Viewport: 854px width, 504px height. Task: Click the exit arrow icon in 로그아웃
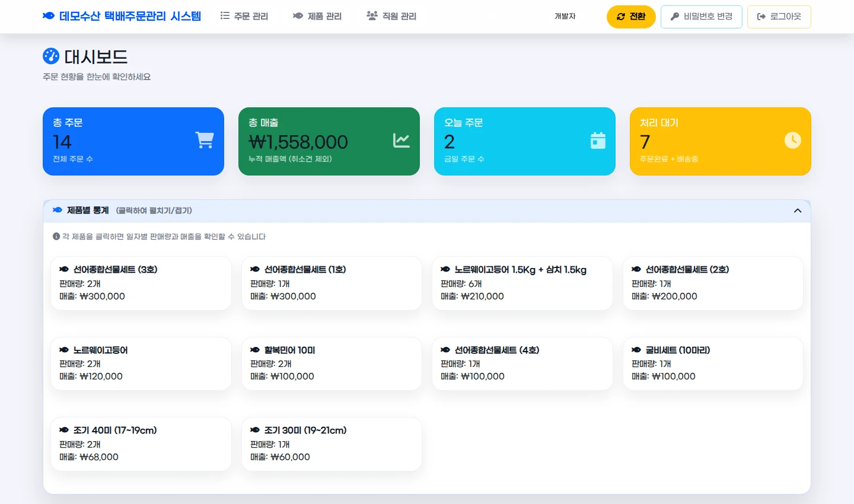(761, 17)
